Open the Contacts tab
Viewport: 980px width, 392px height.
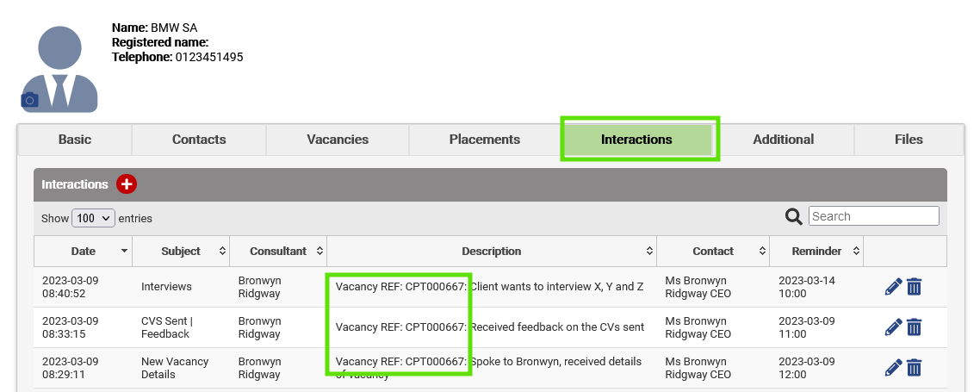(199, 140)
